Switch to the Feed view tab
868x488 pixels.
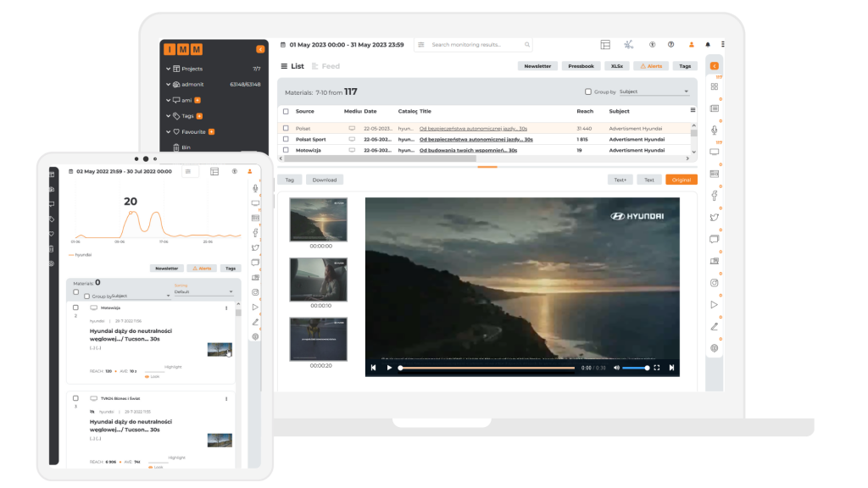[325, 66]
